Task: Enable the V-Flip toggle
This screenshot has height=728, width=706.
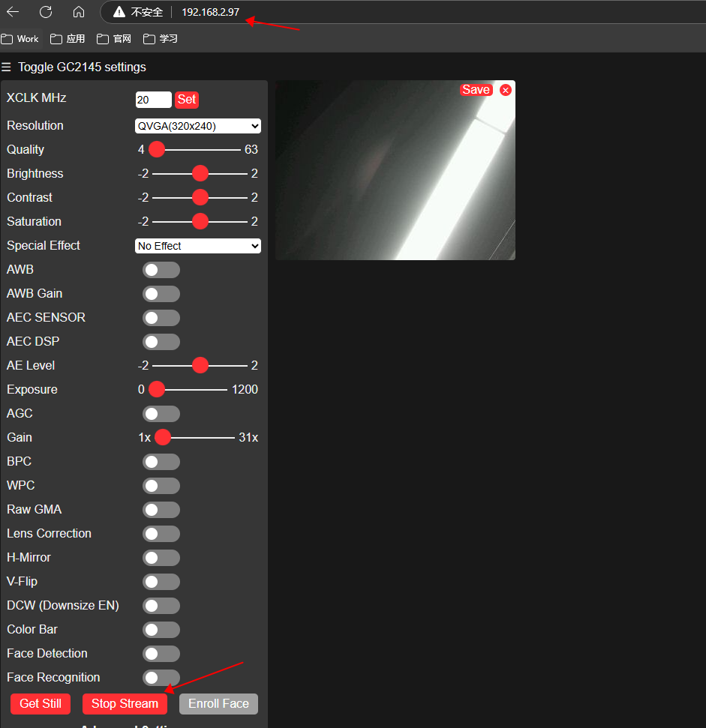Action: pos(161,582)
